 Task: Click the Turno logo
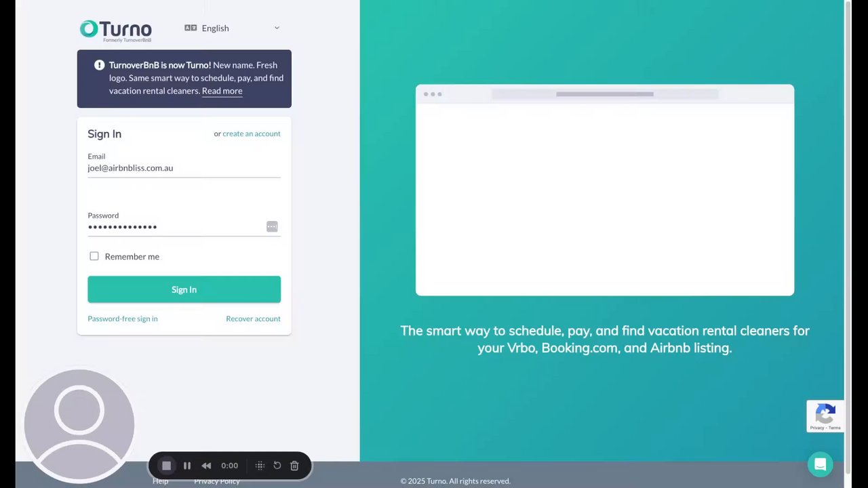(116, 30)
